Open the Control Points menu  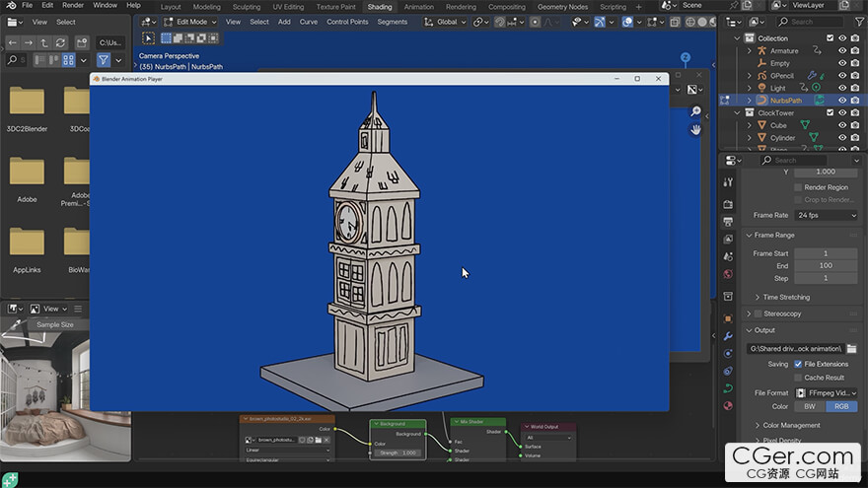tap(347, 22)
